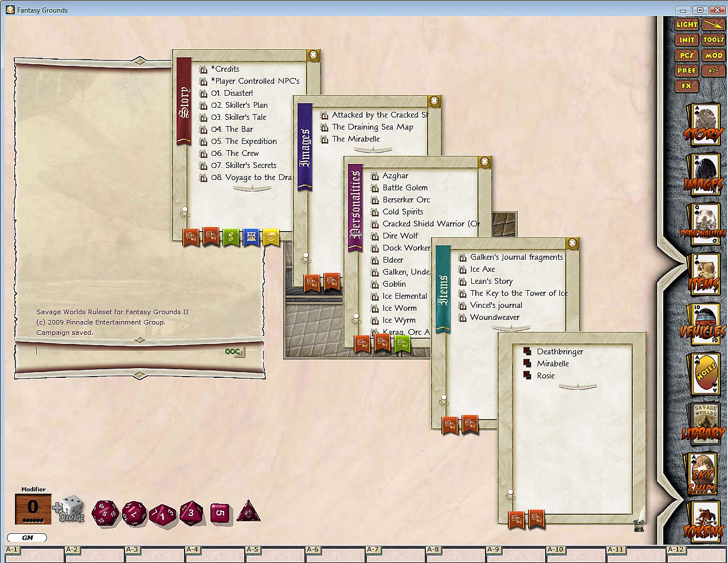Image resolution: width=728 pixels, height=563 pixels.
Task: Open the Battle Golem personality entry
Action: click(x=405, y=187)
